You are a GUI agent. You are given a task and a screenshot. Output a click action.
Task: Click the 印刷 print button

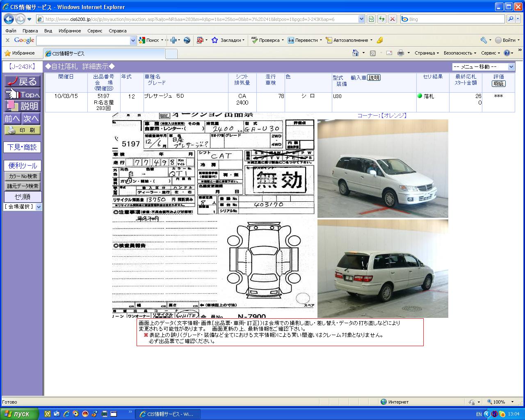(23, 130)
